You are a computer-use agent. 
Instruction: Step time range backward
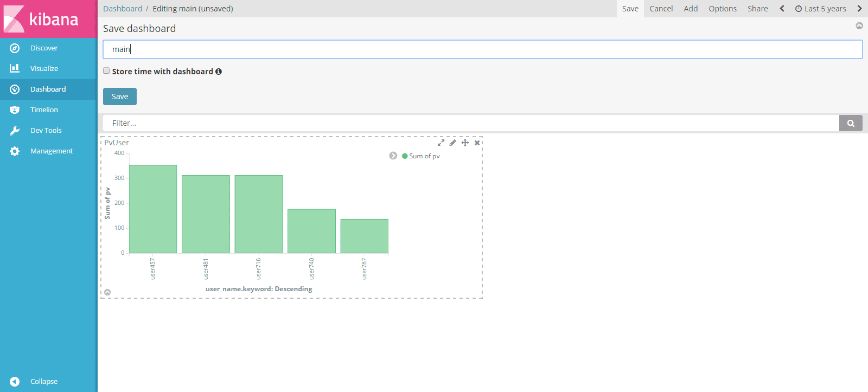pyautogui.click(x=782, y=9)
